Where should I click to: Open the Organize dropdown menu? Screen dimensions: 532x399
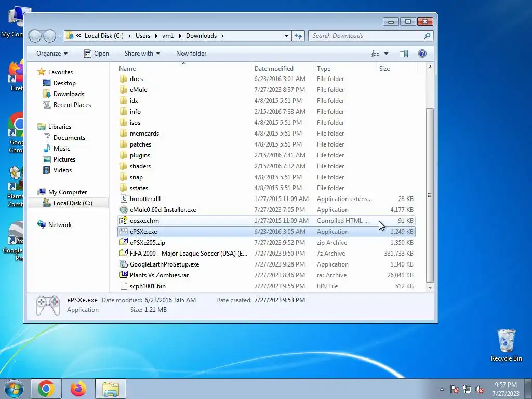[52, 54]
